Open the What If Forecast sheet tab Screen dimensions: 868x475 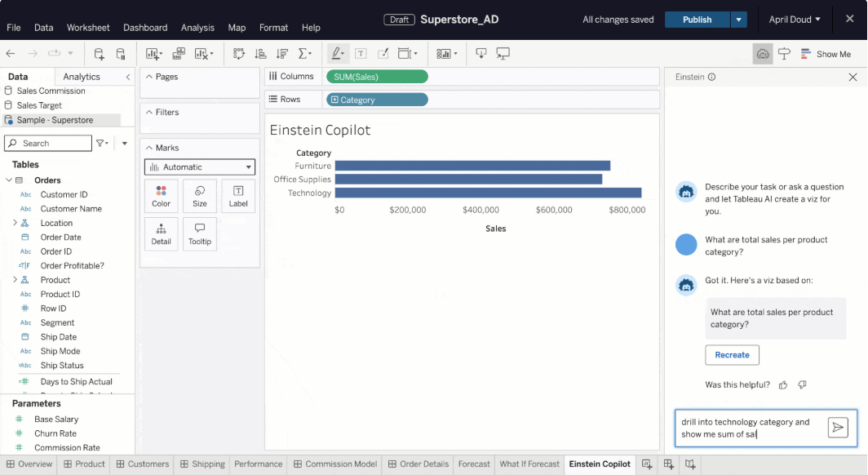tap(529, 464)
